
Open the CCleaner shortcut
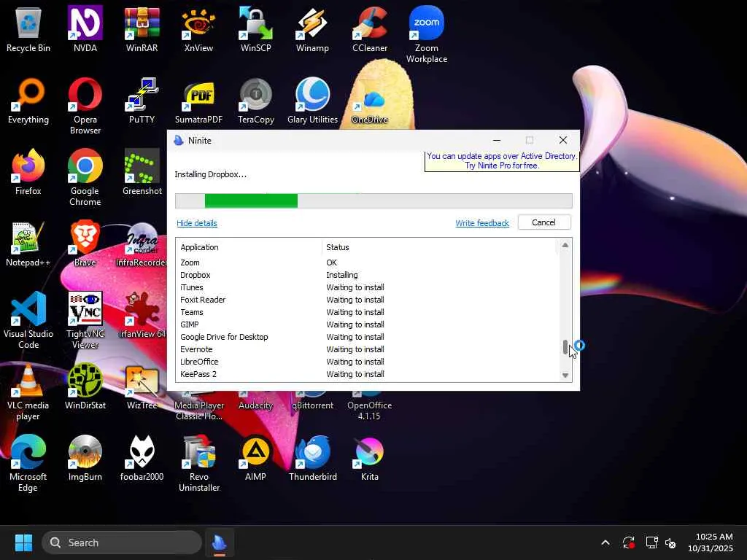coord(370,29)
